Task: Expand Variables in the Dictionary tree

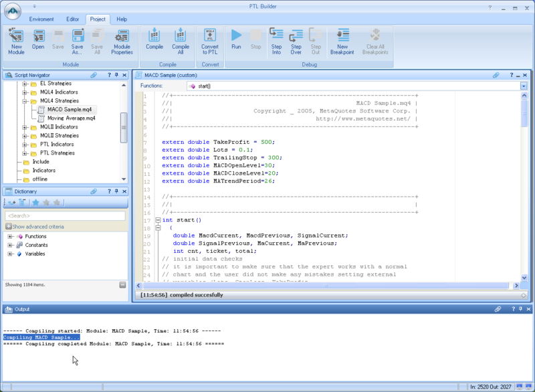Action: pyautogui.click(x=10, y=254)
